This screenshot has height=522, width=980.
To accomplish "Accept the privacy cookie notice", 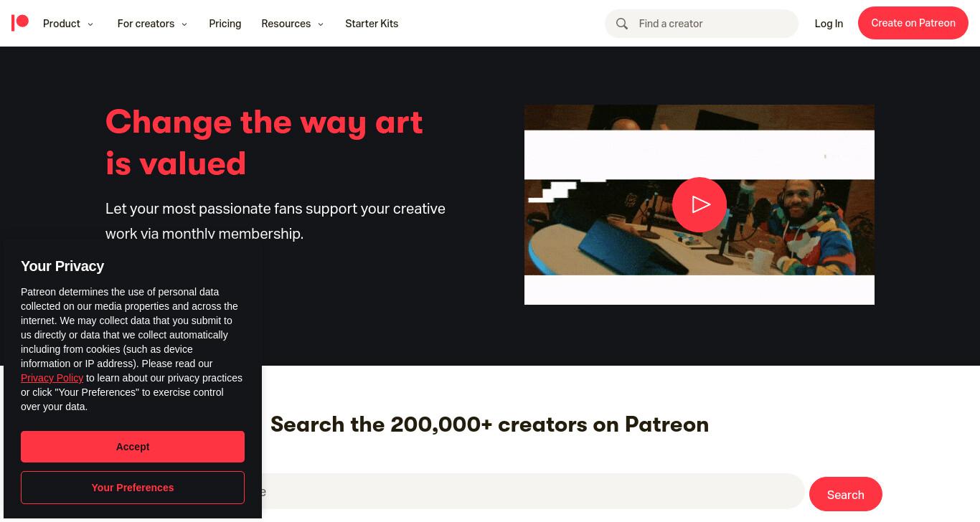I will 133,447.
